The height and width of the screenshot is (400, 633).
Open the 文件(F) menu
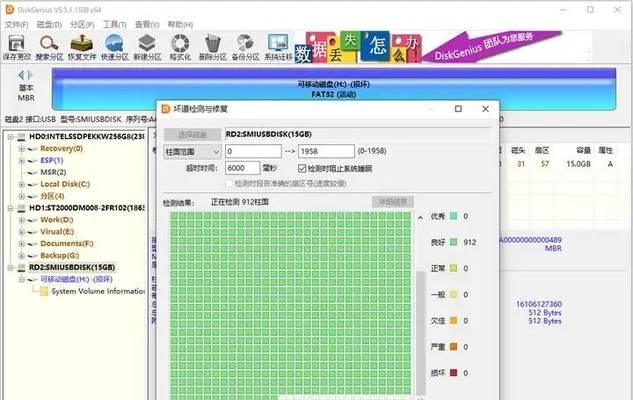point(17,25)
